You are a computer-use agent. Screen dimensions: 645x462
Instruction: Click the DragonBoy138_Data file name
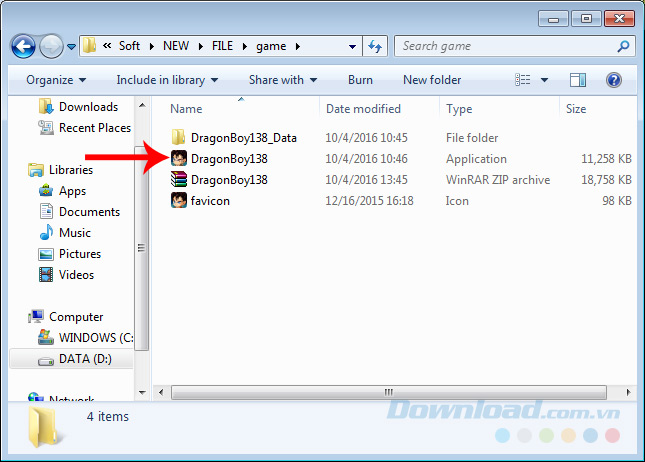tap(244, 138)
